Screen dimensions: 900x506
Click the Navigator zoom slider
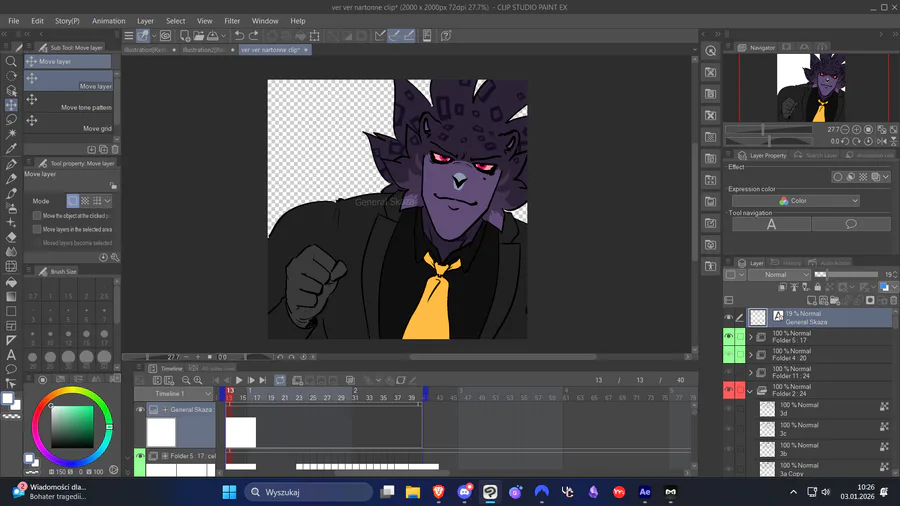(768, 130)
